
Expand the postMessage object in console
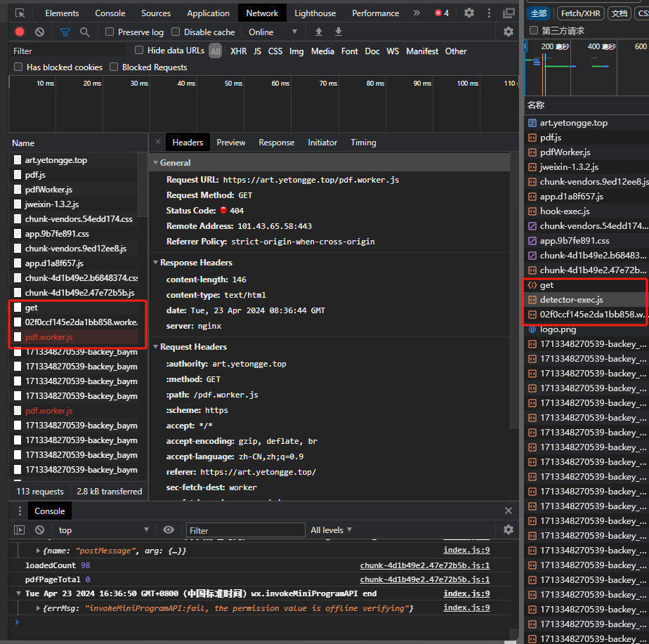pyautogui.click(x=38, y=551)
